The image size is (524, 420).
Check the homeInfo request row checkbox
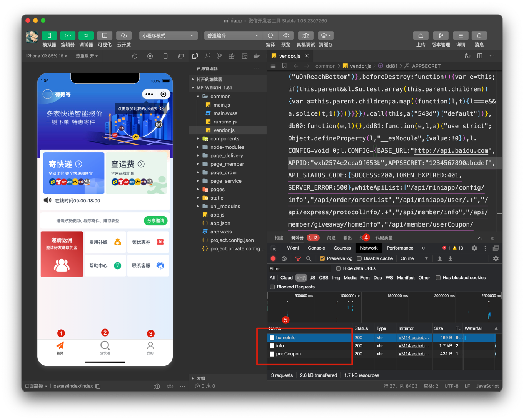point(272,338)
